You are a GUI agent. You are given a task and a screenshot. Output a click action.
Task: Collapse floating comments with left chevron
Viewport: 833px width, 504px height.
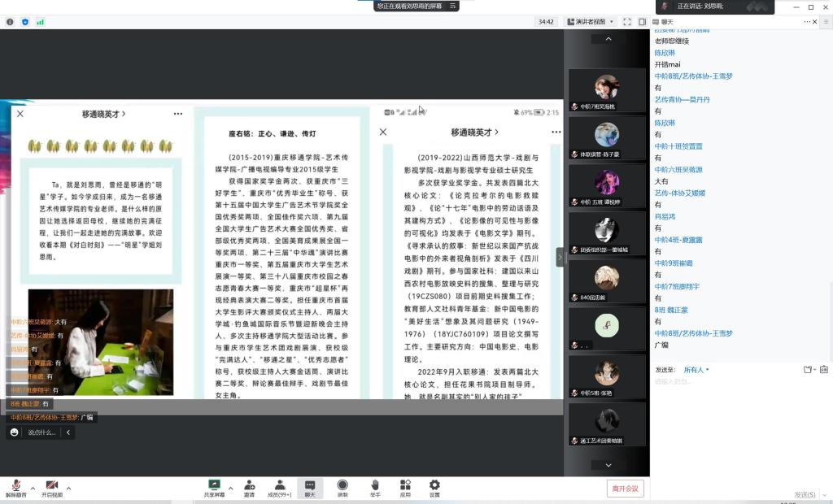click(x=68, y=432)
